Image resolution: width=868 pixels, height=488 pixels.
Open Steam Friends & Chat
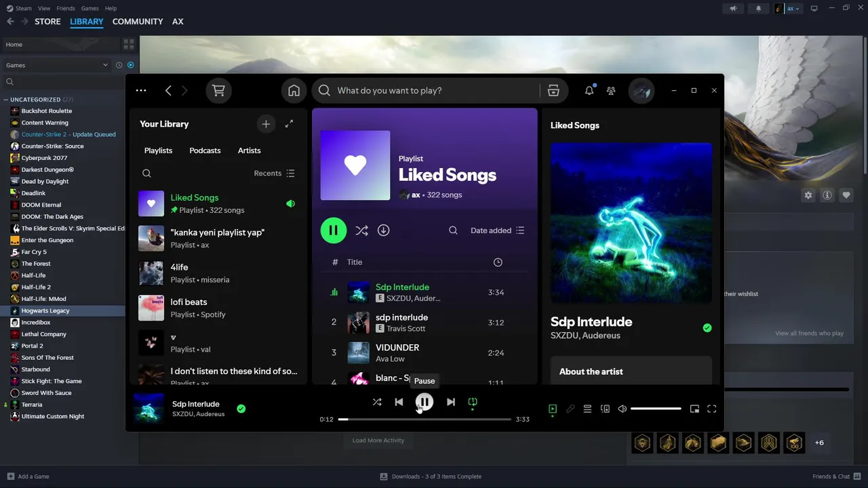(x=836, y=476)
